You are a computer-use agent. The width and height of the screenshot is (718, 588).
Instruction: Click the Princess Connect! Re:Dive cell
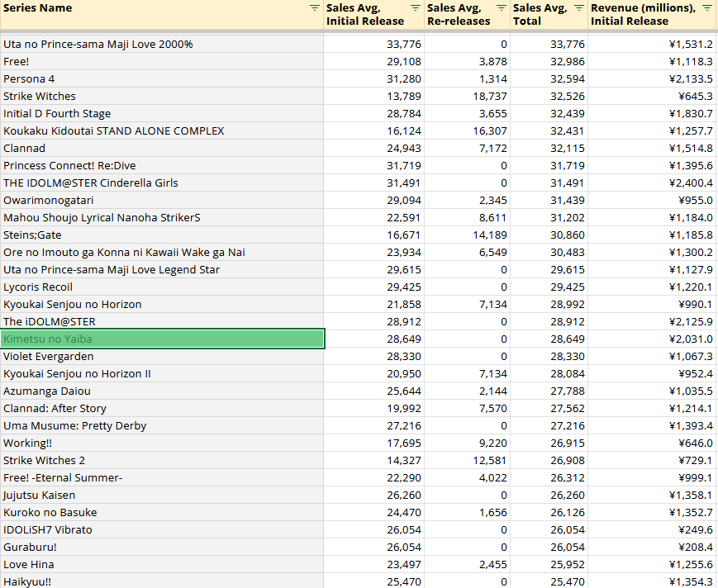162,166
